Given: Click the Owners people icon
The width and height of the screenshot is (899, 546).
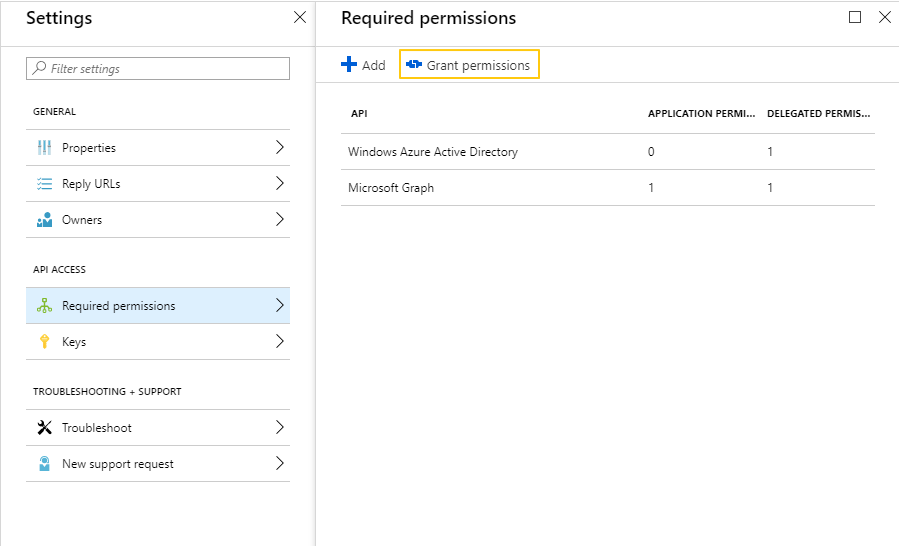Looking at the screenshot, I should [44, 220].
